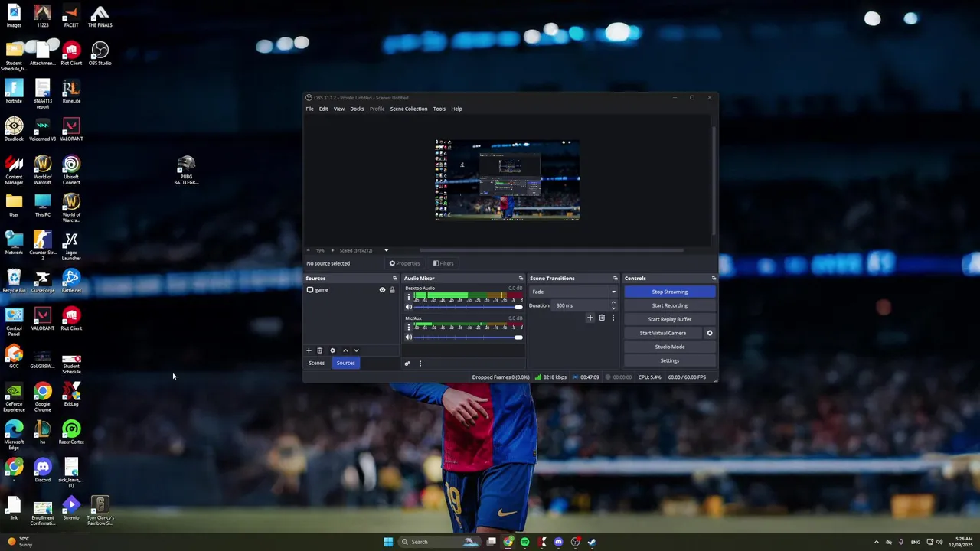Image resolution: width=980 pixels, height=551 pixels.
Task: Select the Voicemod V3 desktop icon
Action: [x=43, y=130]
